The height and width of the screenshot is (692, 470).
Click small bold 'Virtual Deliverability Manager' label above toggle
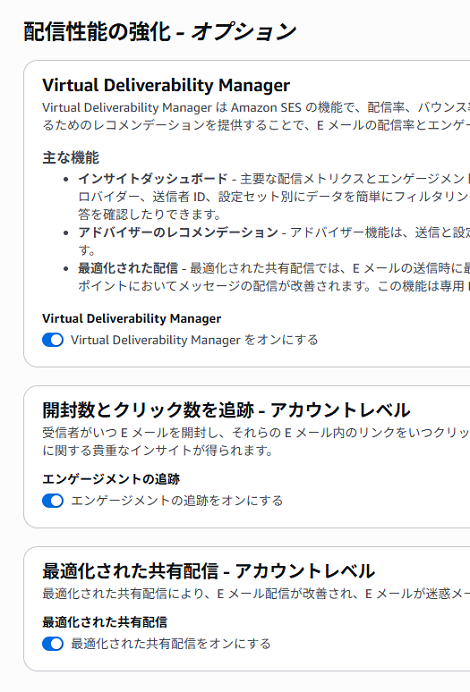[x=132, y=318]
